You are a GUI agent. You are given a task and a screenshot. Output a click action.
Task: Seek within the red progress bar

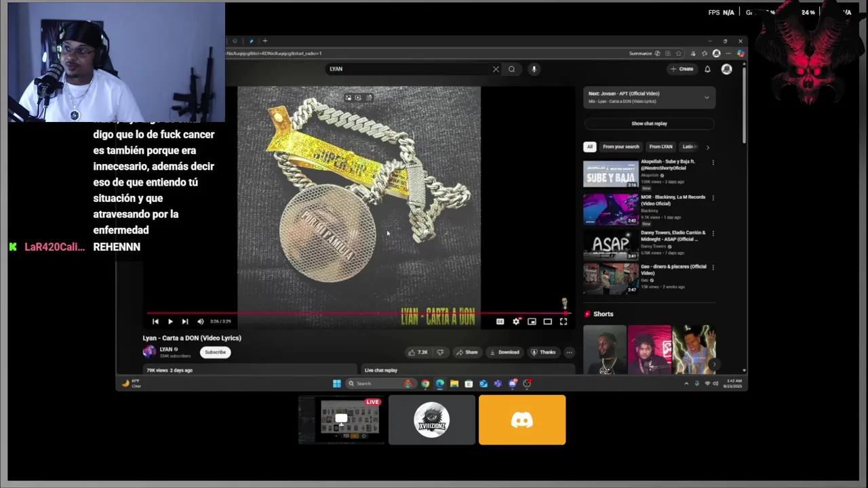coord(359,313)
